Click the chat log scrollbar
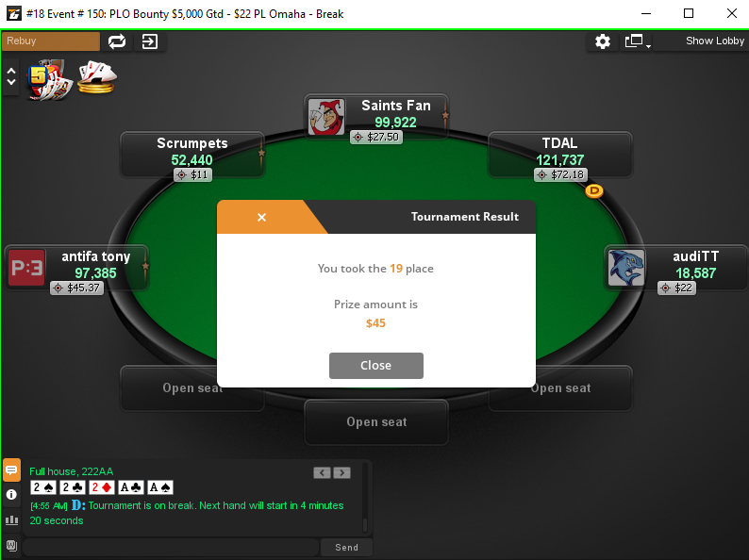 (x=365, y=497)
